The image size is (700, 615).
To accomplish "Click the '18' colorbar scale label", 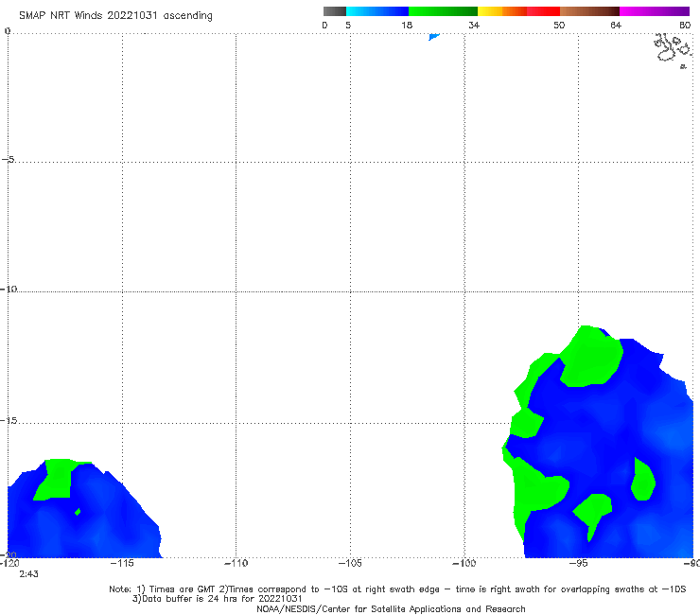I will tap(407, 25).
